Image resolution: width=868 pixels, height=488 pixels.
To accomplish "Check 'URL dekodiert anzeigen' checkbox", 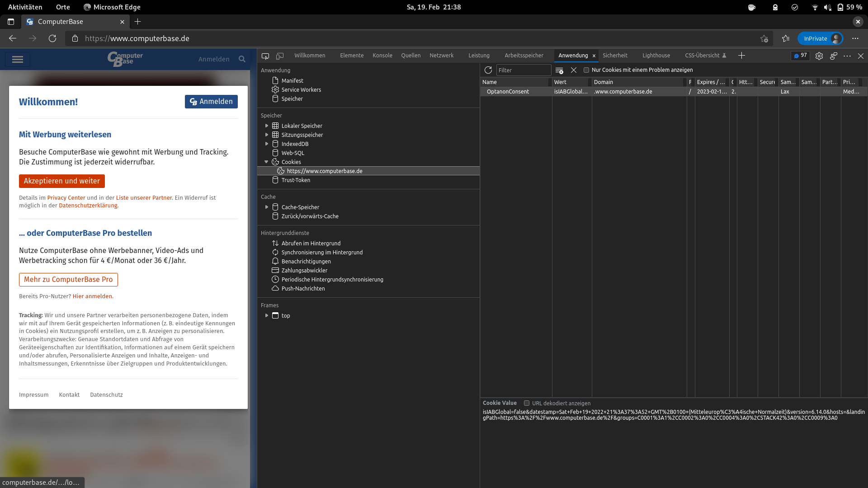I will [x=527, y=403].
